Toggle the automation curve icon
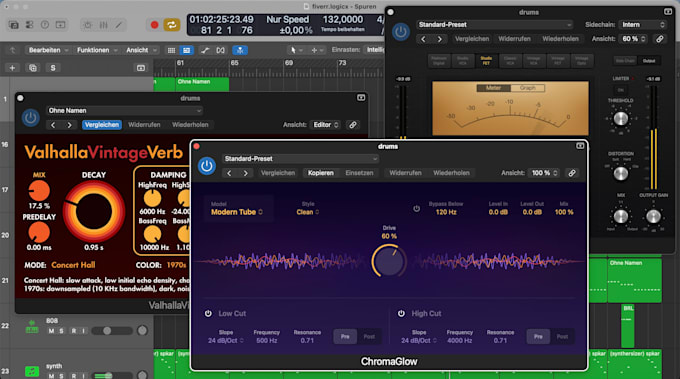The height and width of the screenshot is (379, 680). [x=205, y=50]
